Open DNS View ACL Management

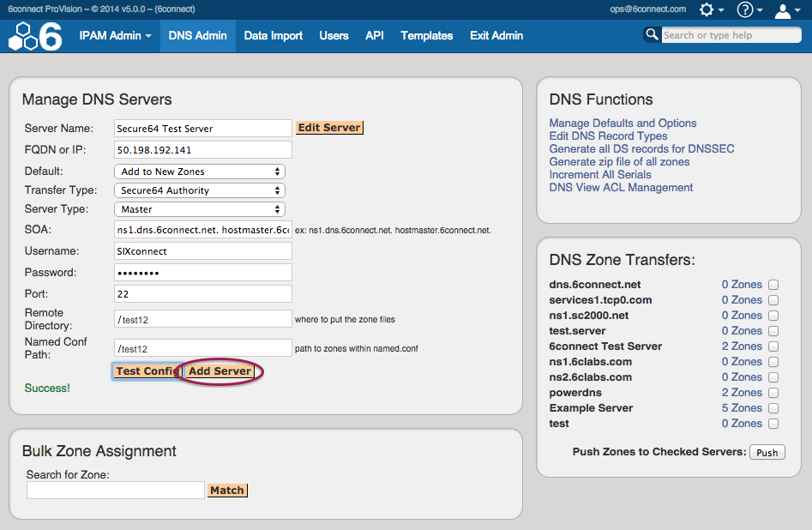(621, 188)
